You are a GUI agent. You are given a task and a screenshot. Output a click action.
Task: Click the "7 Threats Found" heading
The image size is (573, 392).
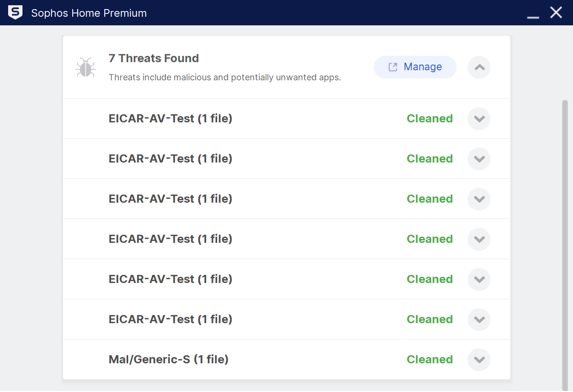[154, 58]
